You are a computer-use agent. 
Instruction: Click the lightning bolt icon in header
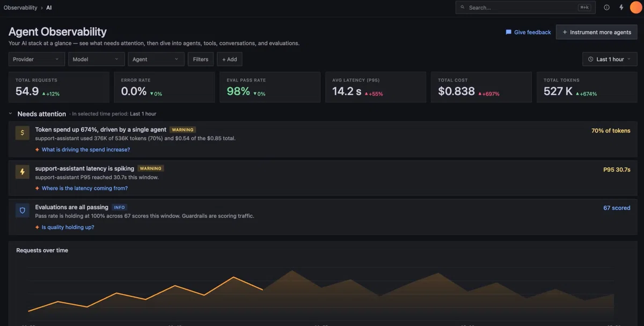(621, 8)
